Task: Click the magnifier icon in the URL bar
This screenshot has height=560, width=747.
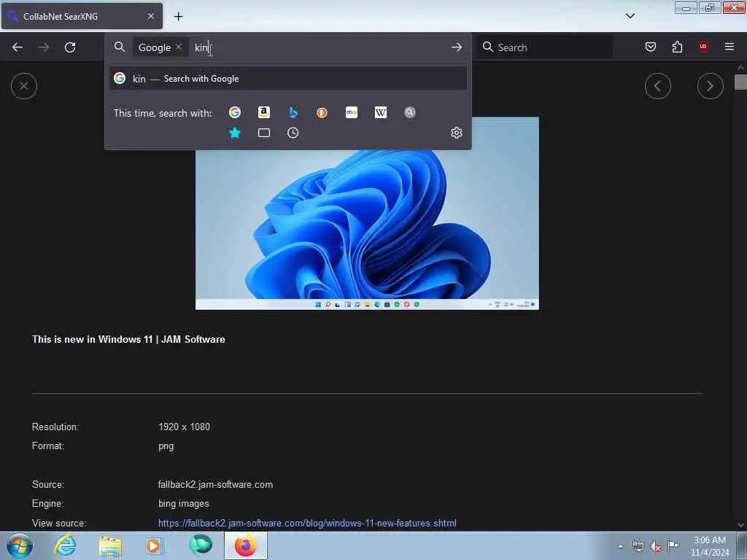Action: pos(120,47)
